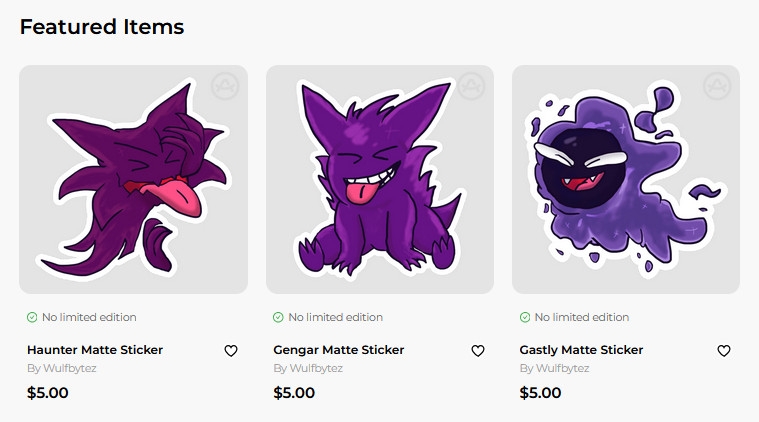Screen dimensions: 759x422
Task: Favorite the Haunter Matte Sticker heart icon
Action: (231, 351)
